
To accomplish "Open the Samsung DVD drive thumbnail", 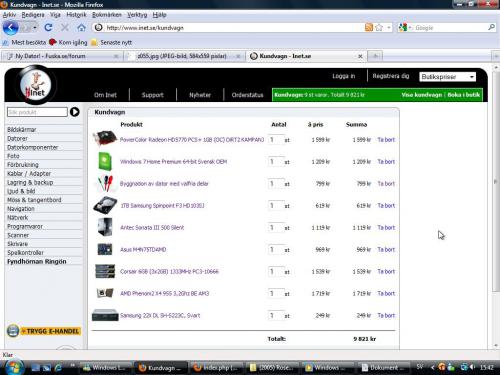I will tap(105, 315).
